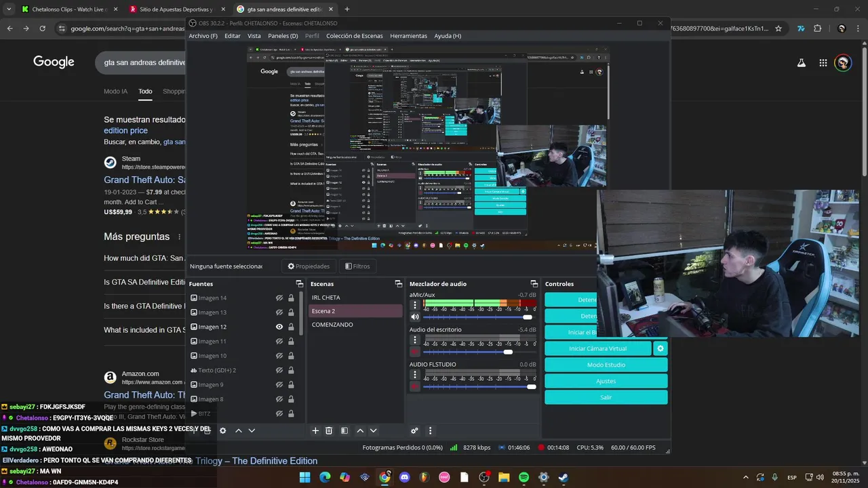868x488 pixels.
Task: Mute the aMic/Aux speaker icon
Action: tap(415, 317)
